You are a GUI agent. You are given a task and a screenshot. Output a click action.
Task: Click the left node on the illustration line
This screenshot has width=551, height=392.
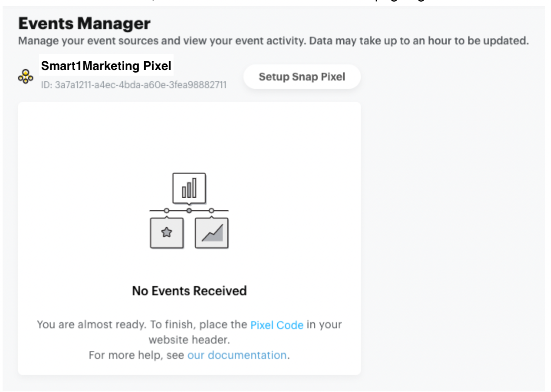pyautogui.click(x=166, y=211)
